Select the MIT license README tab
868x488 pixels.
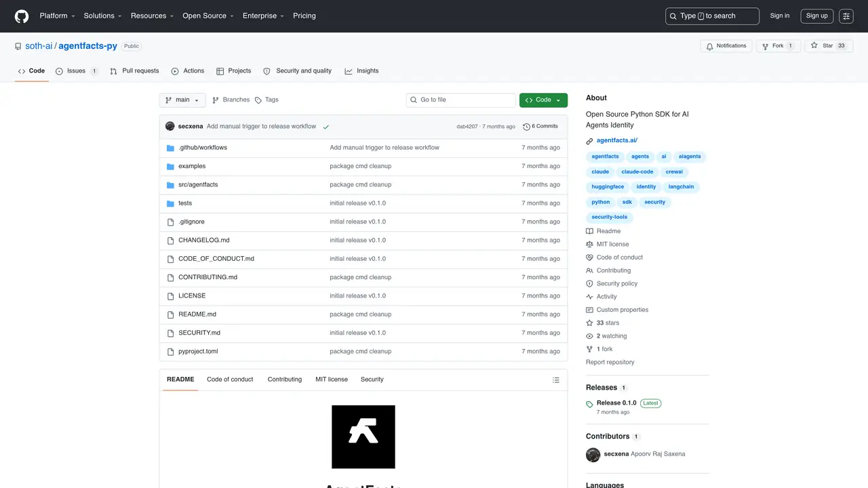click(x=332, y=380)
